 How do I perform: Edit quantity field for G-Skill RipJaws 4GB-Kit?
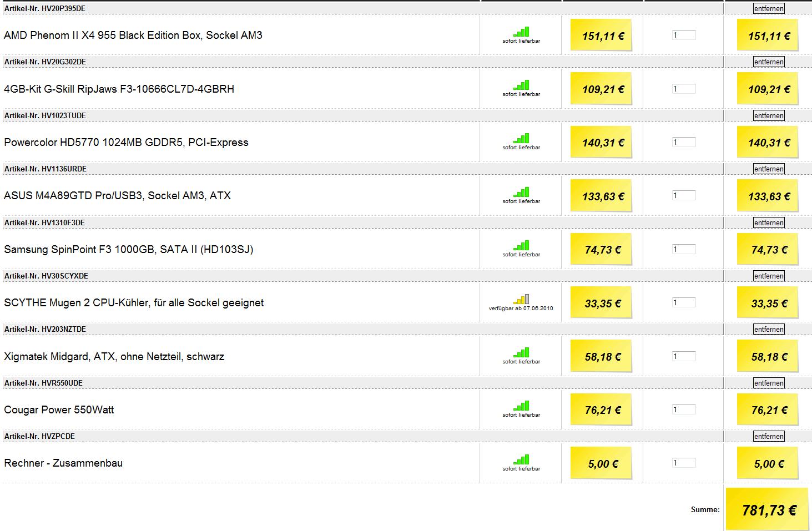(684, 89)
